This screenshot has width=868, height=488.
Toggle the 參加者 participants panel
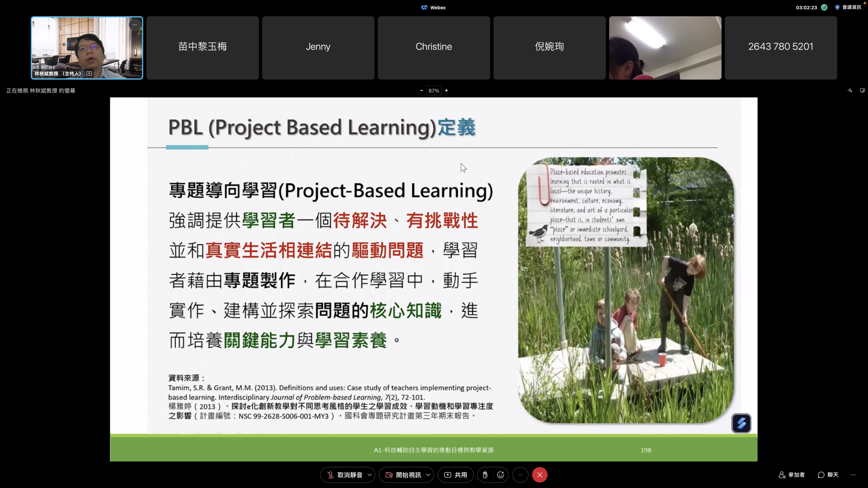pos(792,475)
